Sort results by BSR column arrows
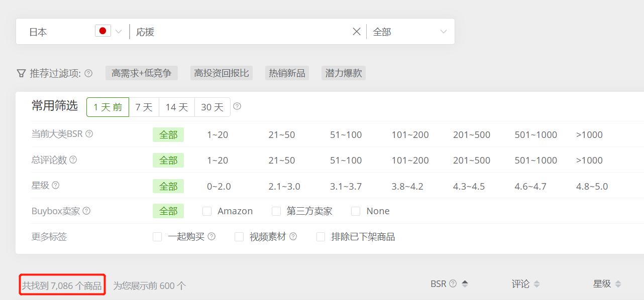The image size is (644, 300). tap(465, 284)
